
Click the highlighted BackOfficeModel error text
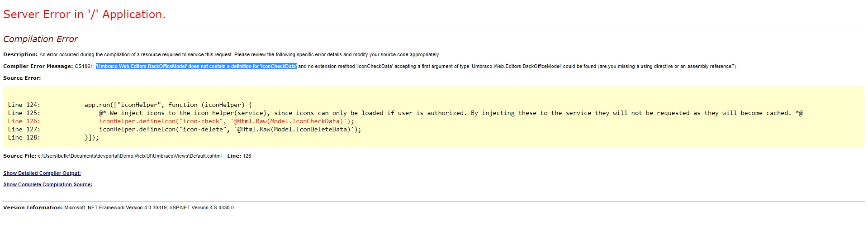[196, 66]
